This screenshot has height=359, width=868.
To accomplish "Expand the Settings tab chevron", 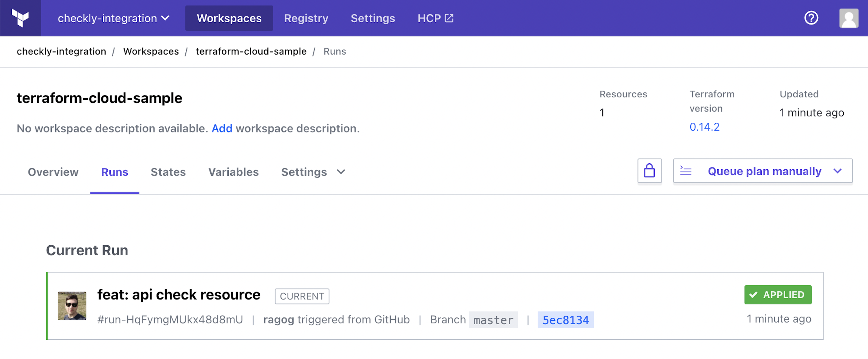I will (x=341, y=172).
